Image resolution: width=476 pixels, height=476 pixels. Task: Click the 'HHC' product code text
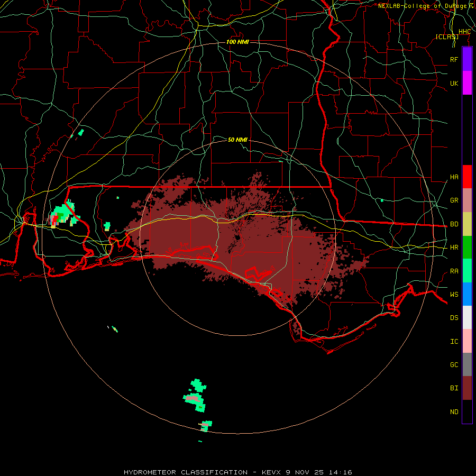[464, 32]
